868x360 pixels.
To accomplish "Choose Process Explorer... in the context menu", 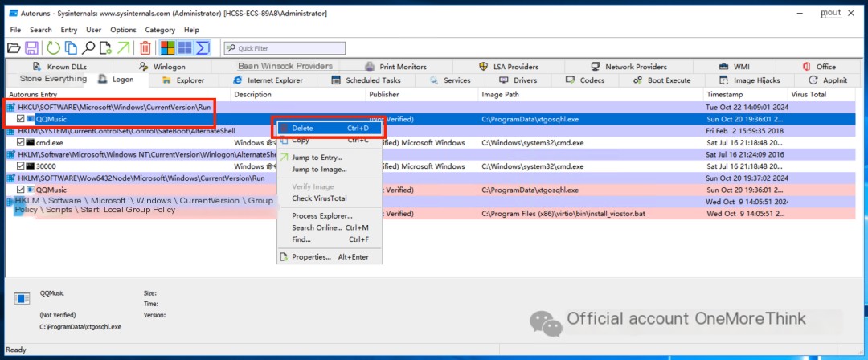I will 330,216.
